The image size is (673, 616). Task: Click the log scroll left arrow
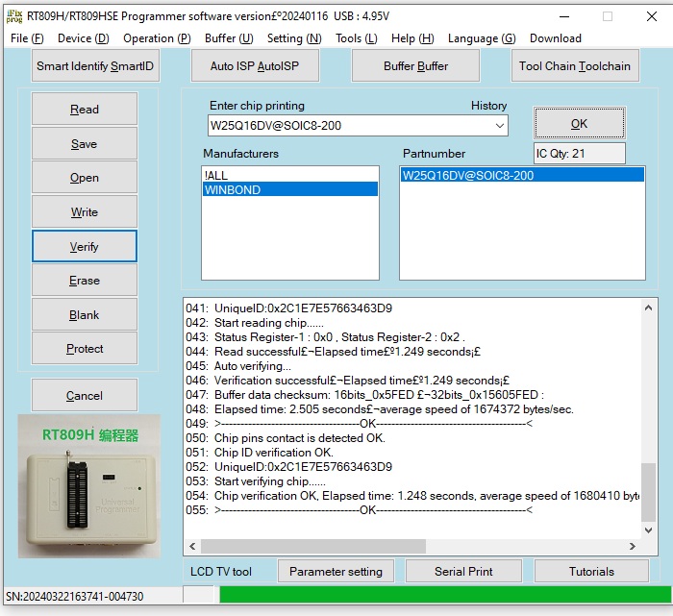(x=192, y=546)
